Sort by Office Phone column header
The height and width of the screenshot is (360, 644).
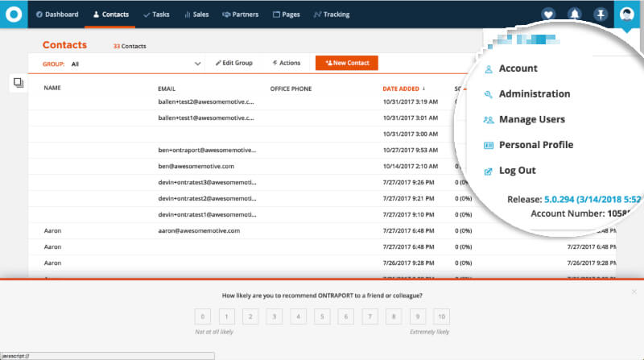click(291, 89)
